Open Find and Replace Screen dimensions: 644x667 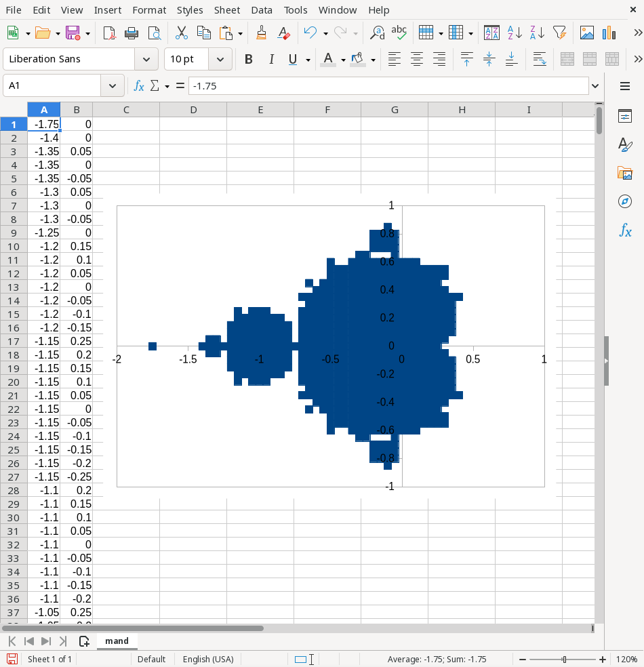377,33
